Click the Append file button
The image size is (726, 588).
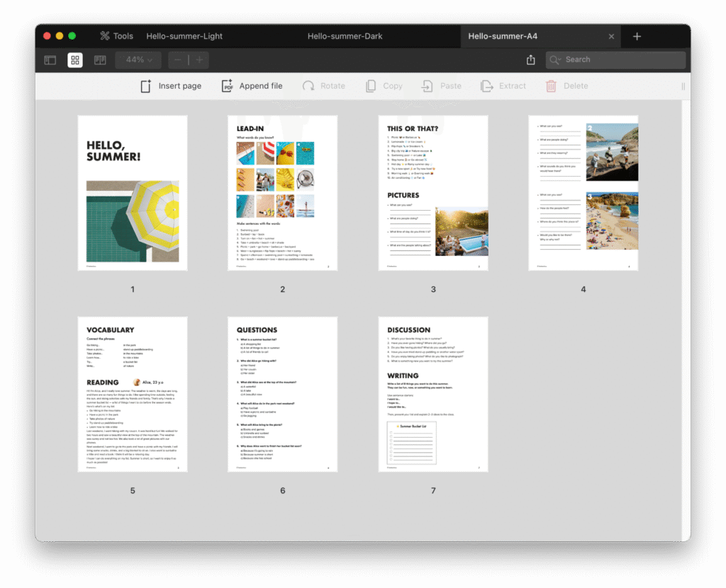tap(252, 86)
